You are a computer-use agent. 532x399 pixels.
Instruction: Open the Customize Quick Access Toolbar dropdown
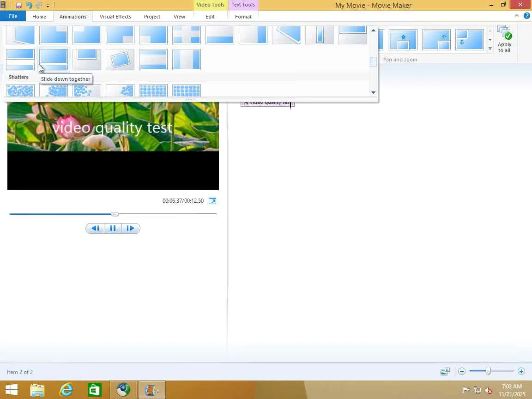48,6
